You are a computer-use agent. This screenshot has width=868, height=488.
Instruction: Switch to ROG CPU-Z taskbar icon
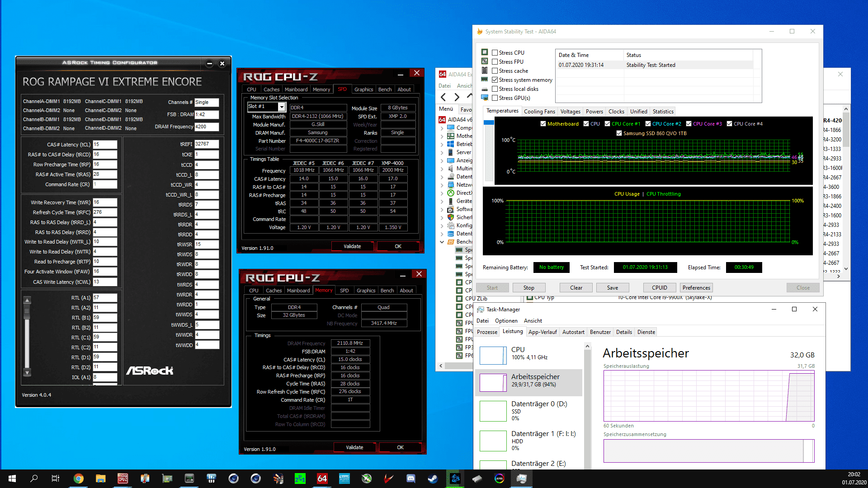[x=123, y=479]
